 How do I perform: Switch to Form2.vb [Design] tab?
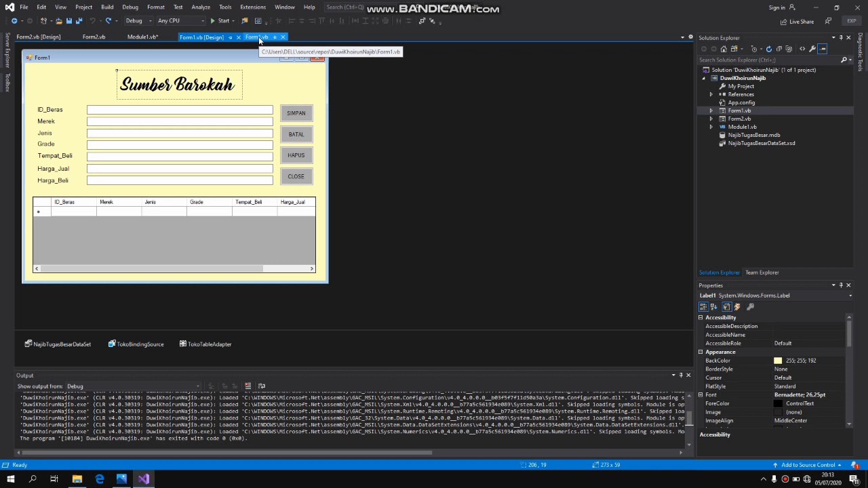pyautogui.click(x=39, y=37)
